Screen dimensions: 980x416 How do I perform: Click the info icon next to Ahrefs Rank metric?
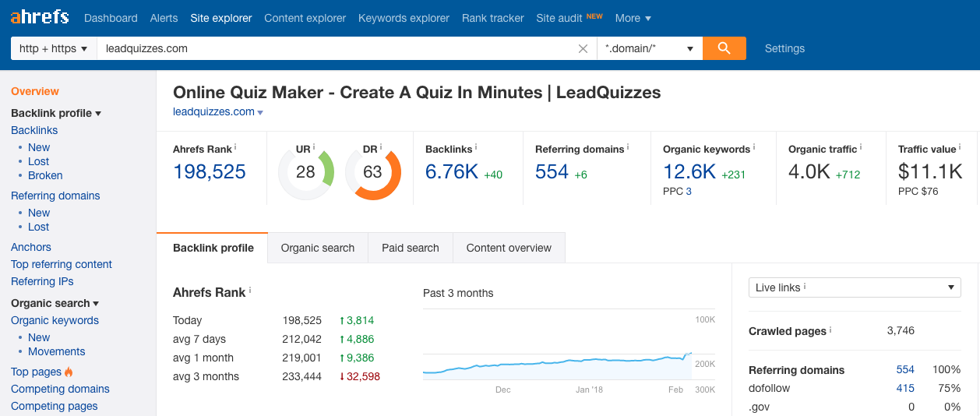(235, 146)
